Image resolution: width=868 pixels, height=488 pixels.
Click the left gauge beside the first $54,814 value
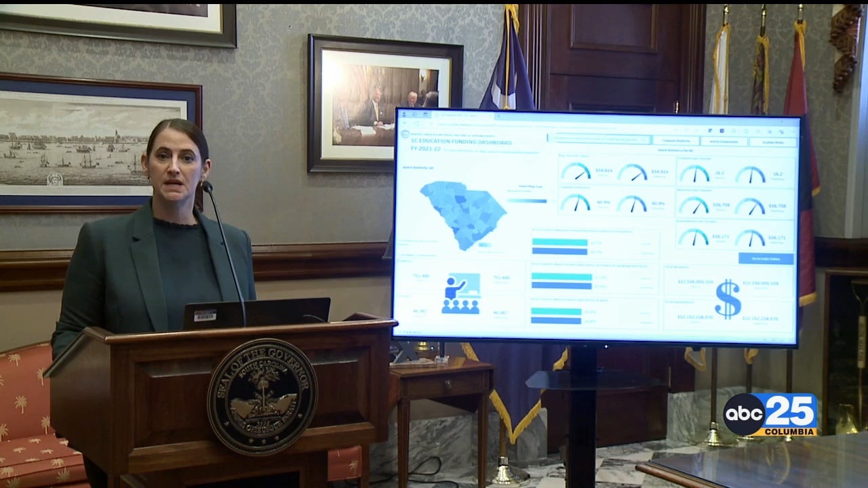pyautogui.click(x=576, y=172)
